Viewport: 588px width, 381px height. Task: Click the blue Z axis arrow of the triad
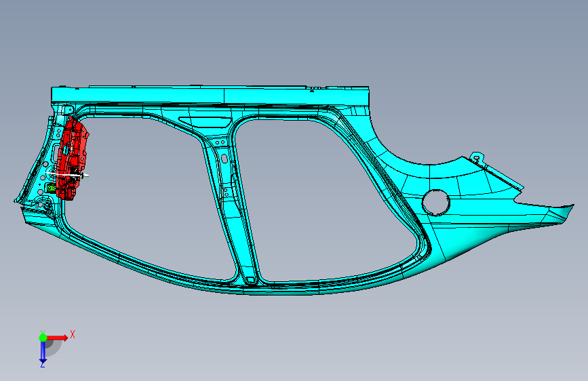point(43,352)
